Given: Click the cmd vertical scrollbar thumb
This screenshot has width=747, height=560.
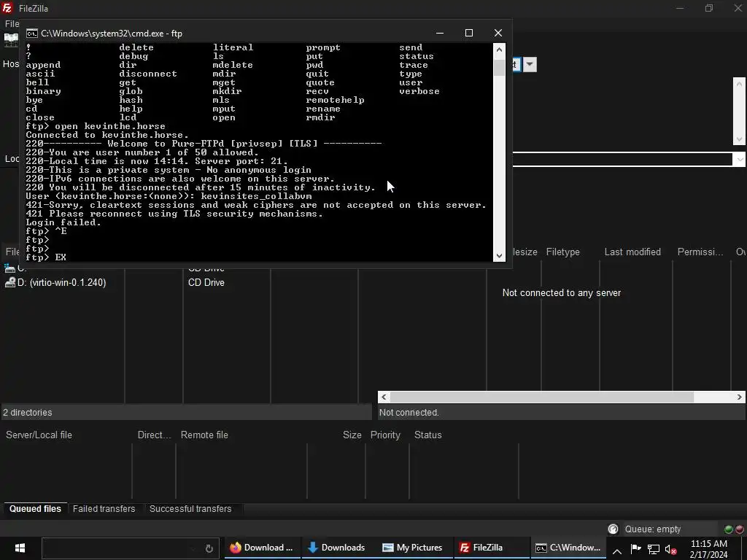Looking at the screenshot, I should click(x=499, y=67).
